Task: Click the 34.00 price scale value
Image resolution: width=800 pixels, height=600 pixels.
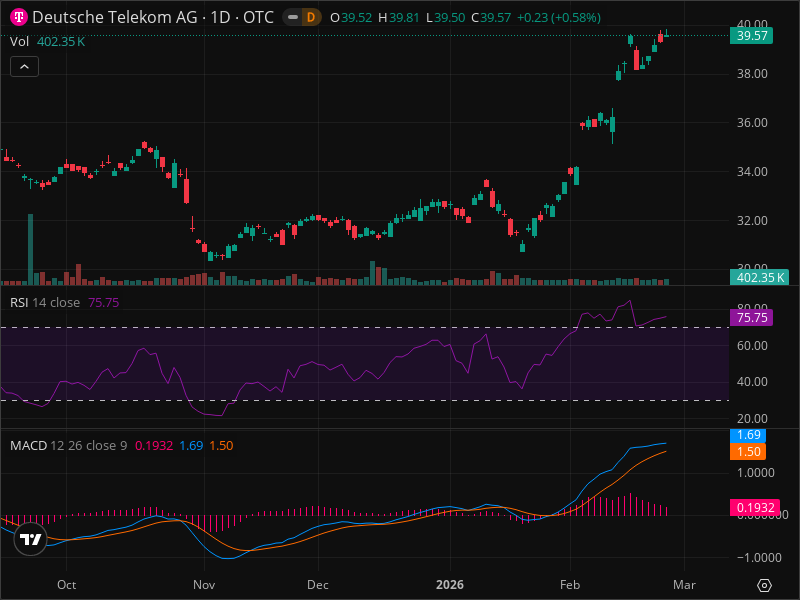Action: tap(752, 171)
